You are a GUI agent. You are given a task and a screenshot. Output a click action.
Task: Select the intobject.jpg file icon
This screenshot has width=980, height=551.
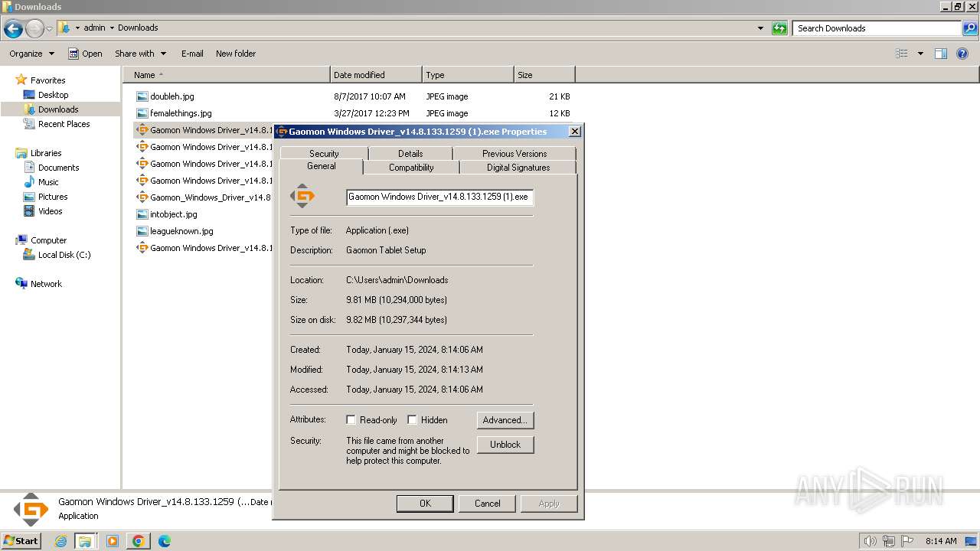142,214
